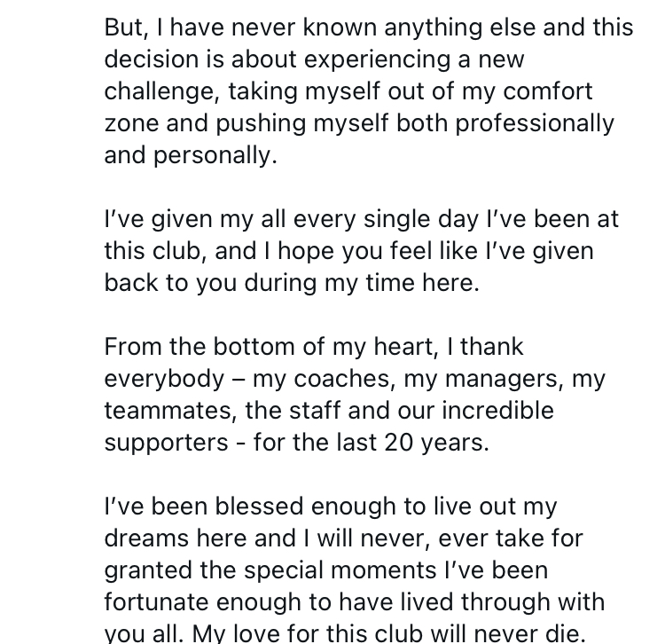The image size is (665, 644).
Task: Click the line "From the bottom of my heart, I thank"
Action: (x=314, y=347)
